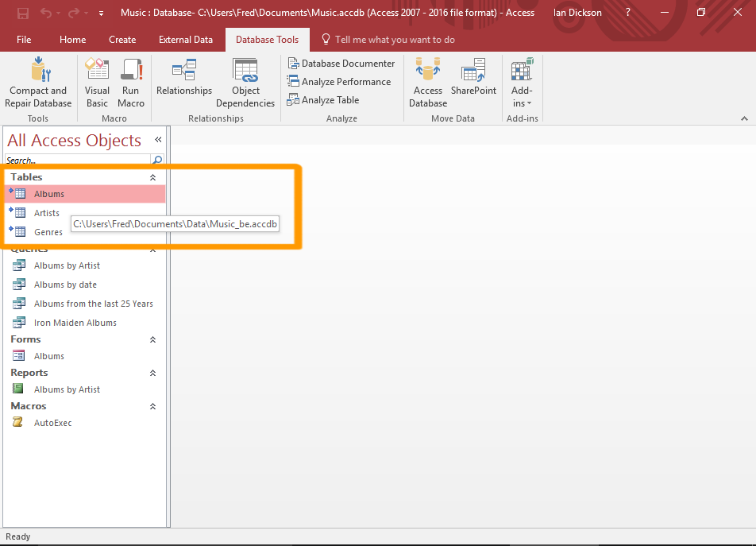Viewport: 756px width, 546px height.
Task: Select Albums from the last 25 Years query
Action: (x=85, y=304)
